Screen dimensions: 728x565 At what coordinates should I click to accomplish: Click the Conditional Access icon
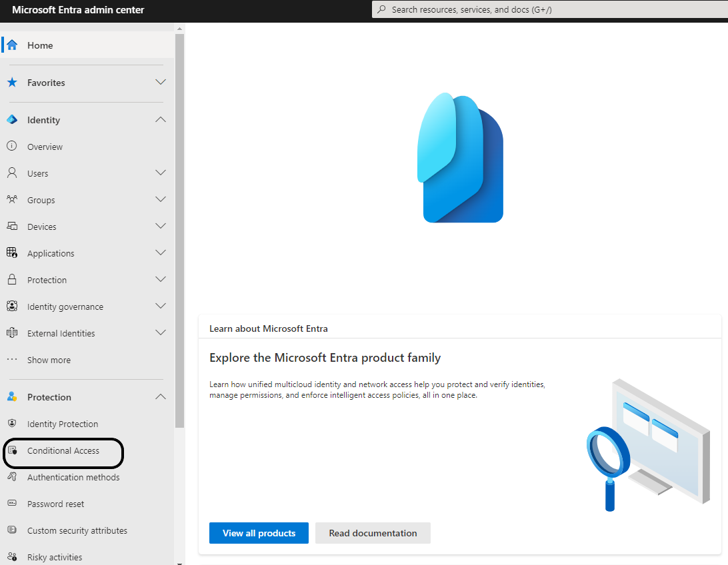(13, 450)
